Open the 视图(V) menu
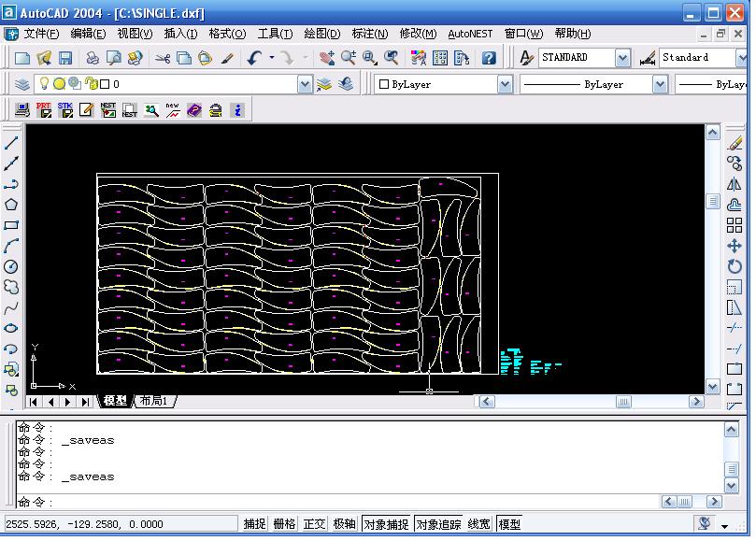This screenshot has height=555, width=756. click(135, 34)
